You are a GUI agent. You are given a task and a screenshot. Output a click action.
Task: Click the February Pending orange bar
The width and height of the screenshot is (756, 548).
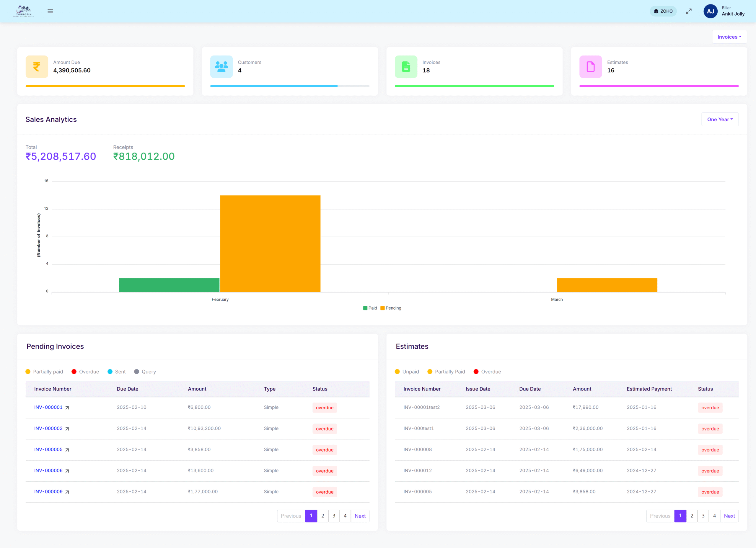pyautogui.click(x=270, y=243)
